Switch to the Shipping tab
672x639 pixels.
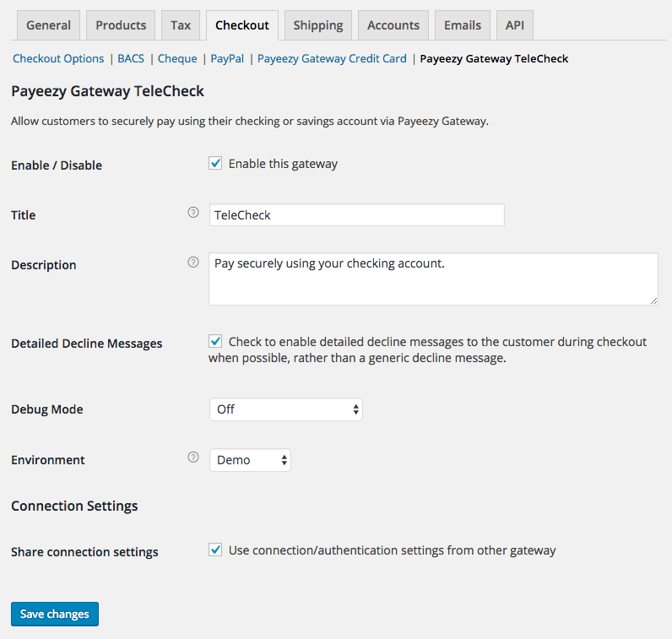pos(318,25)
